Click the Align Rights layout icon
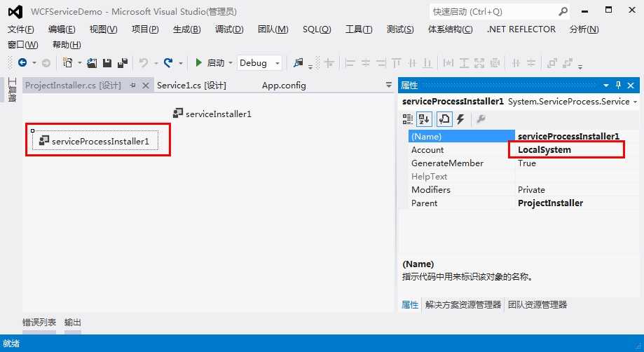This screenshot has width=644, height=352. 381,63
